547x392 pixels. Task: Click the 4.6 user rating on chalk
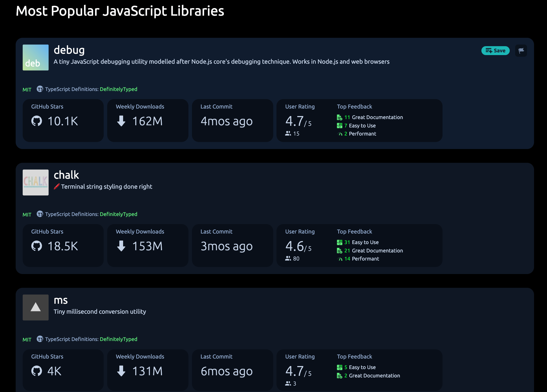[295, 246]
